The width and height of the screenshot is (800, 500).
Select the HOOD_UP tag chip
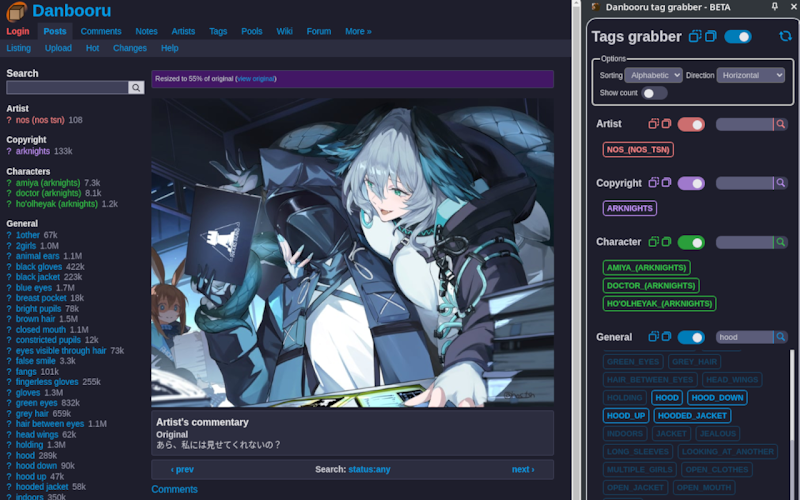pos(626,415)
